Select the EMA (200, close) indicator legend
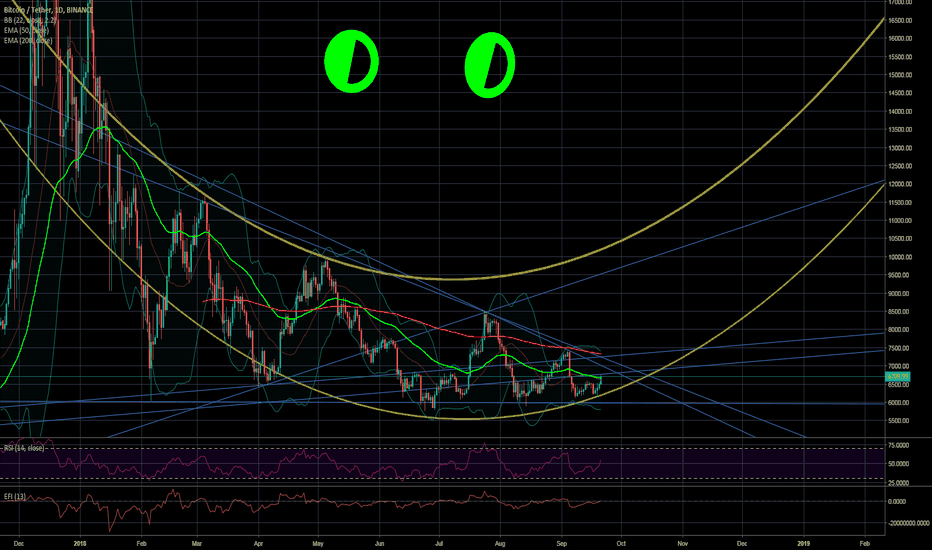 27,40
